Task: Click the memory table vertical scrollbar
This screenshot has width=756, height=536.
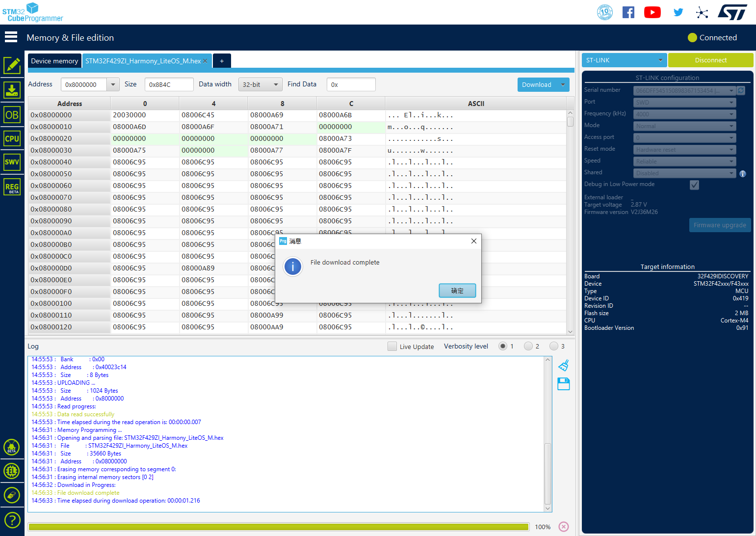Action: (x=570, y=222)
